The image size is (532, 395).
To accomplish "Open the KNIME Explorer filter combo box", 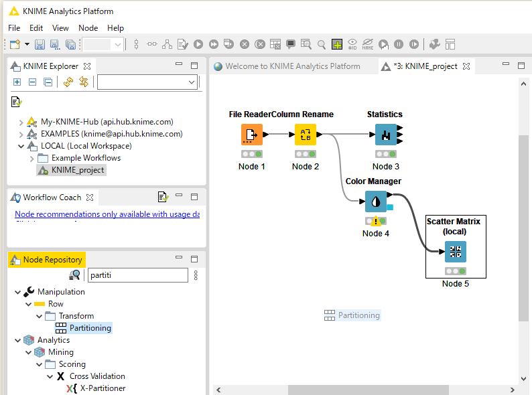I will point(147,82).
